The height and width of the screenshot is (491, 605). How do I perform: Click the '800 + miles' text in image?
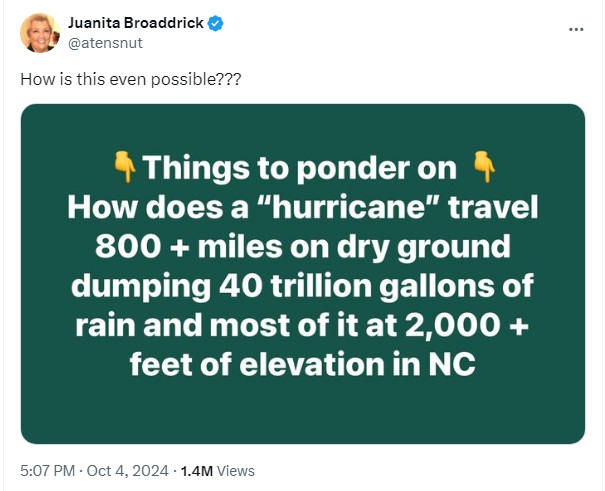pos(187,247)
